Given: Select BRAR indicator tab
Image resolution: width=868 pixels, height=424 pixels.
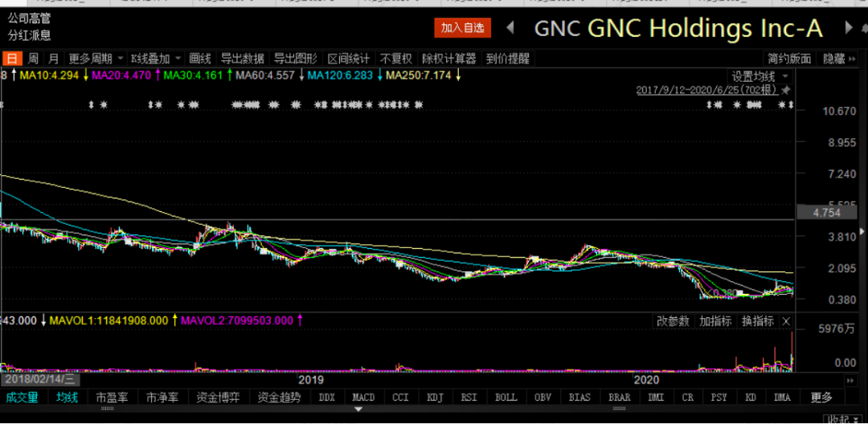Looking at the screenshot, I should tap(619, 397).
